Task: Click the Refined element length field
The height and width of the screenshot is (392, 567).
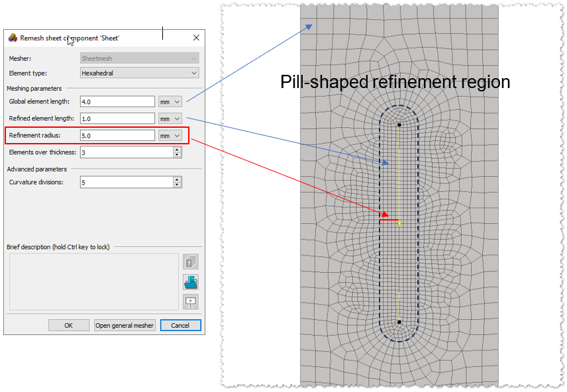Action: 117,119
